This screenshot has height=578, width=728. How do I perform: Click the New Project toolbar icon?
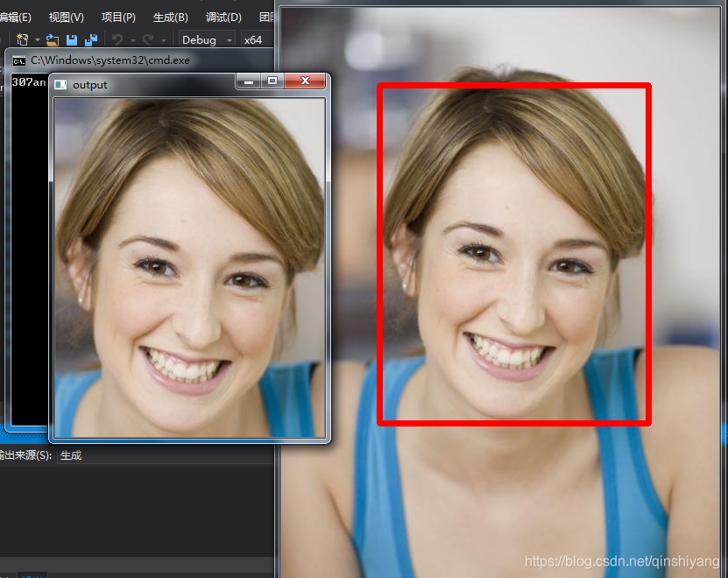[x=22, y=40]
